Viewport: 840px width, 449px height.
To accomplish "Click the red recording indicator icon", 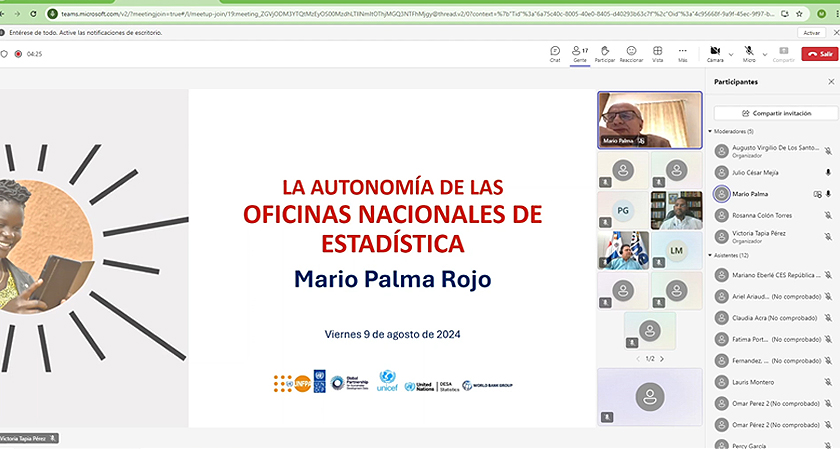I will 18,54.
